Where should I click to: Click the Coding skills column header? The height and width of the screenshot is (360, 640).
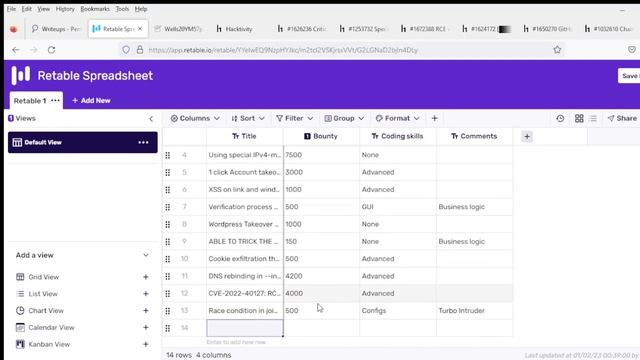point(398,136)
